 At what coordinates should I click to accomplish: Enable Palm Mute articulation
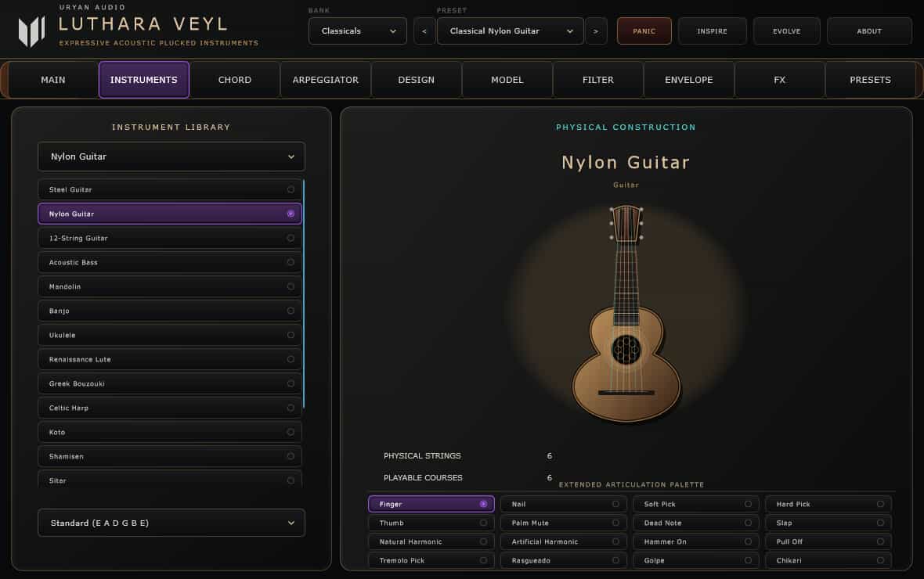pos(563,523)
